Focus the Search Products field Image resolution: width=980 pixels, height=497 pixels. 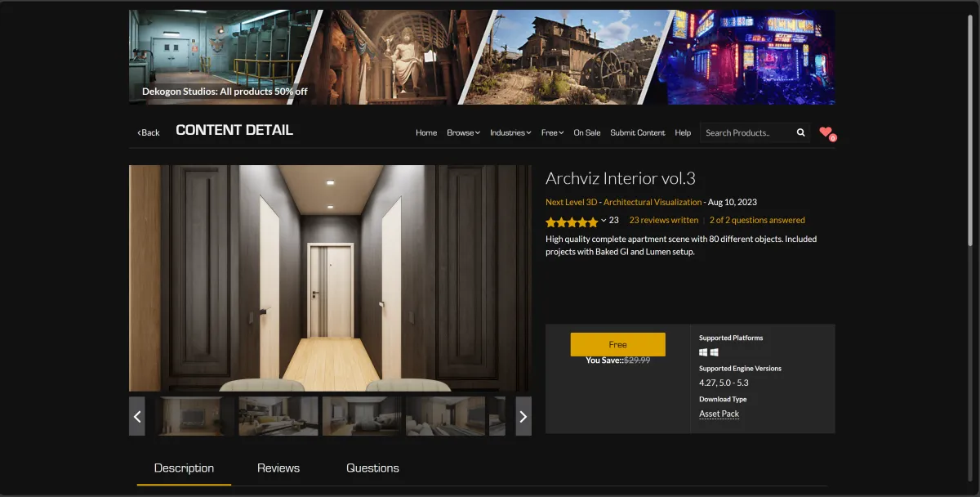pyautogui.click(x=747, y=132)
